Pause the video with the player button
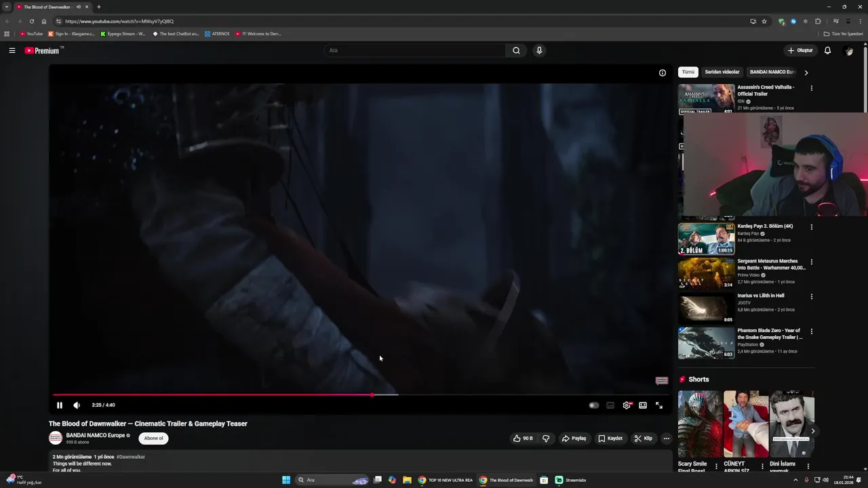Screen dimensions: 868x488 [x=60, y=405]
